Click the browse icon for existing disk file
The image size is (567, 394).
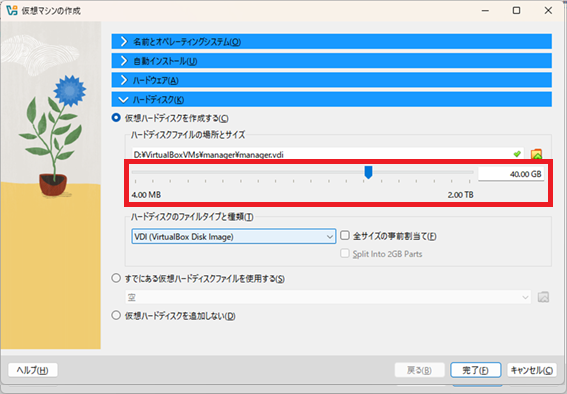coord(543,297)
